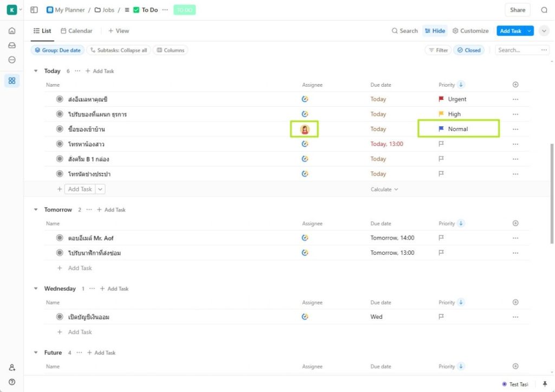Click Subtasks: Collapse all
Viewport: 555px width, 392px height.
click(x=118, y=50)
